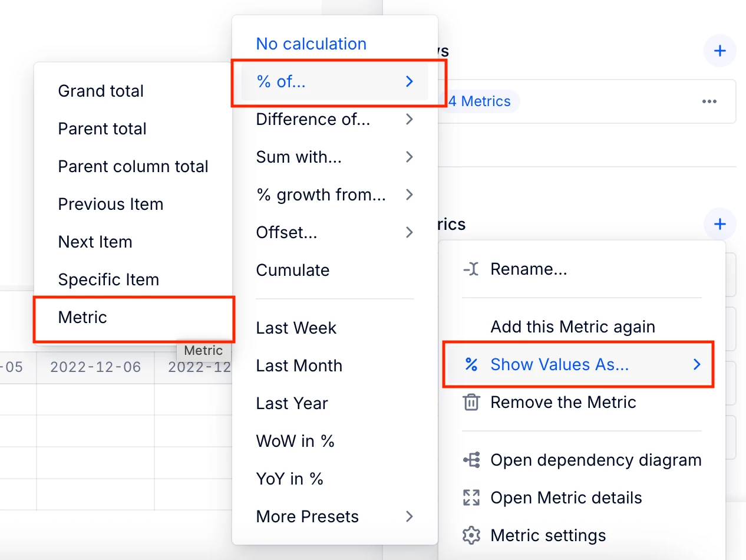Screen dimensions: 746x560
Task: Open the three-dot menu beside 4 Metrics
Action: click(709, 102)
